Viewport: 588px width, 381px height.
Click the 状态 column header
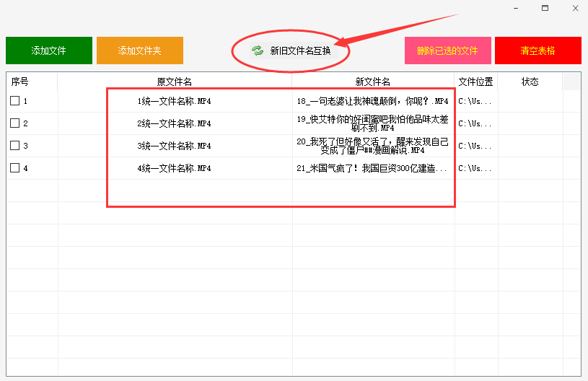530,82
